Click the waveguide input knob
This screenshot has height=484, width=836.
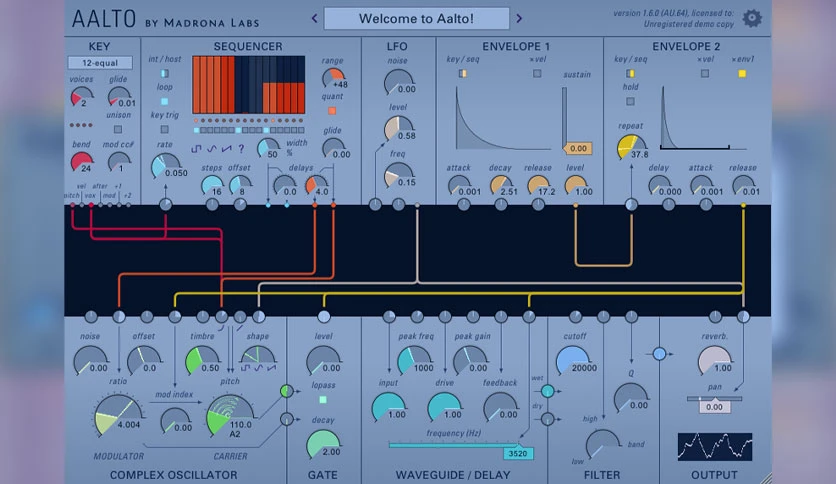389,407
